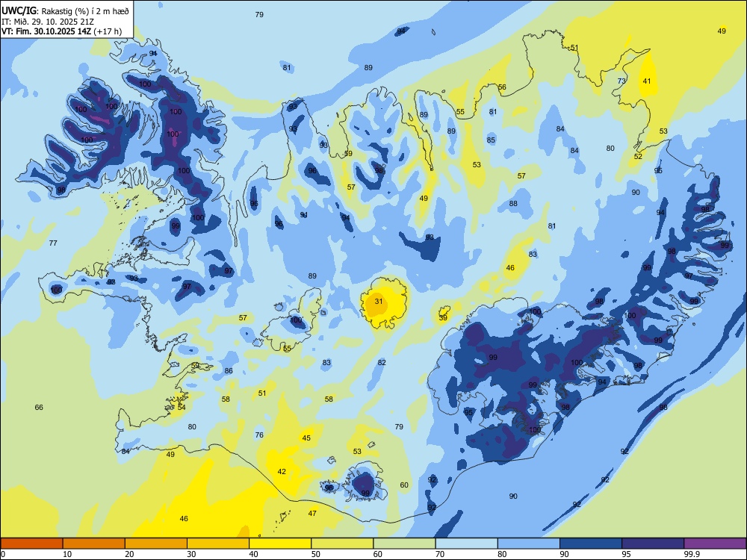
Task: Click the value 73 in the northeast peninsula
Action: (622, 81)
